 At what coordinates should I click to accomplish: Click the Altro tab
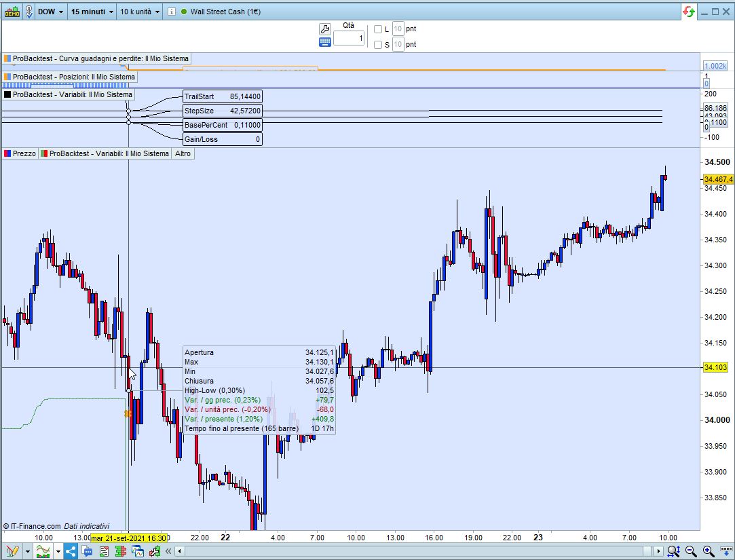point(183,153)
